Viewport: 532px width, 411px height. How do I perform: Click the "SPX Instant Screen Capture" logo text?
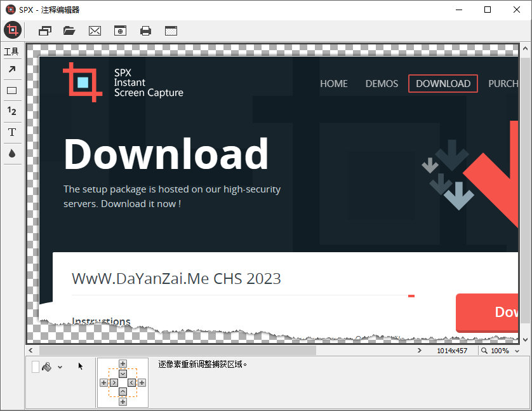tap(149, 83)
